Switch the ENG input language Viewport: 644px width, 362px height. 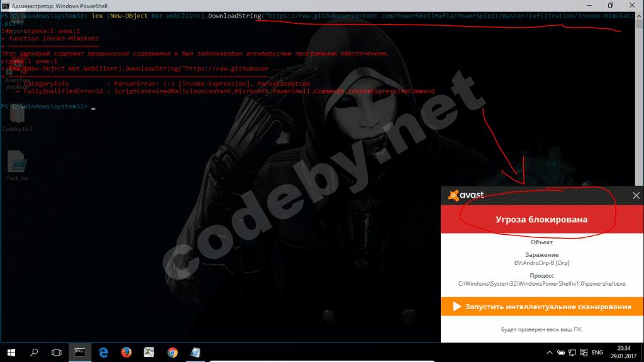pos(597,353)
